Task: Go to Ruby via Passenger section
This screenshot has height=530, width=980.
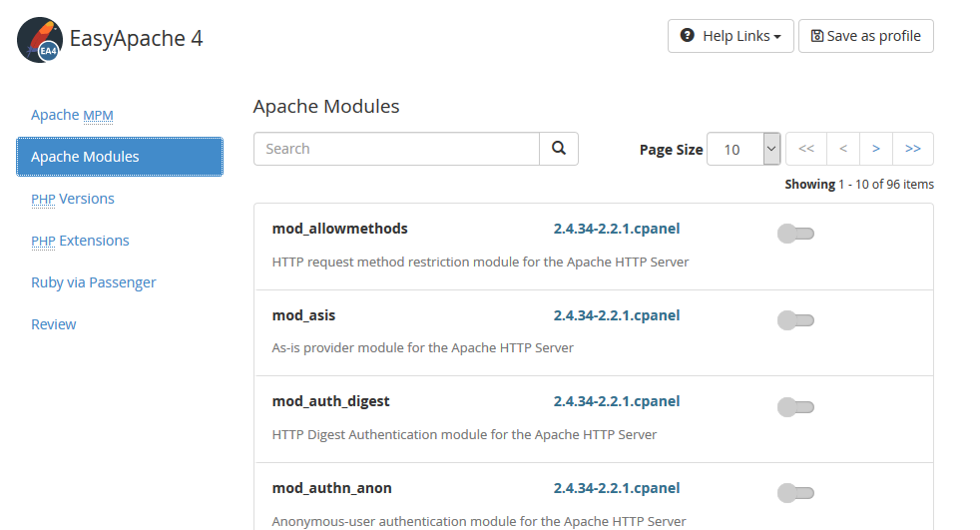Action: point(94,282)
